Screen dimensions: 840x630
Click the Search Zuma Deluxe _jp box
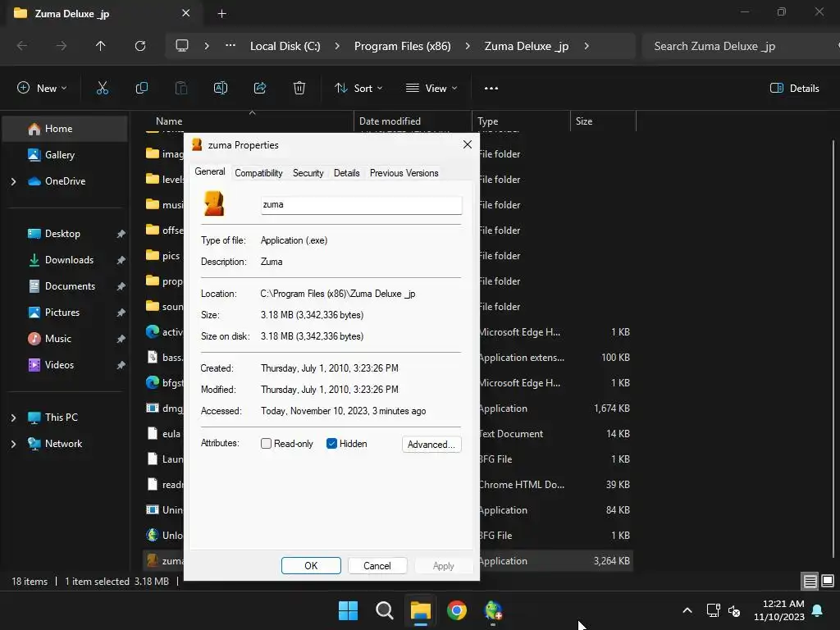(x=742, y=46)
